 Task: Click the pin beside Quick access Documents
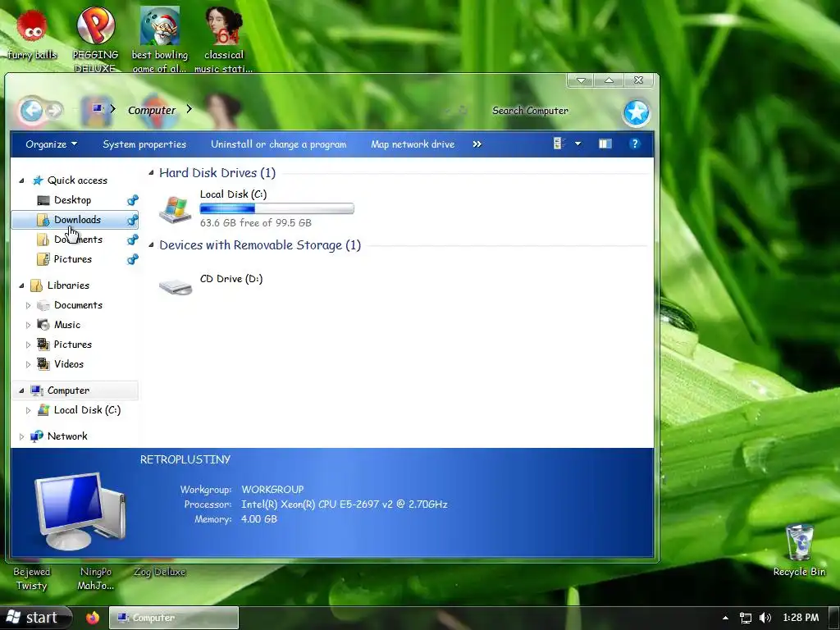point(132,240)
